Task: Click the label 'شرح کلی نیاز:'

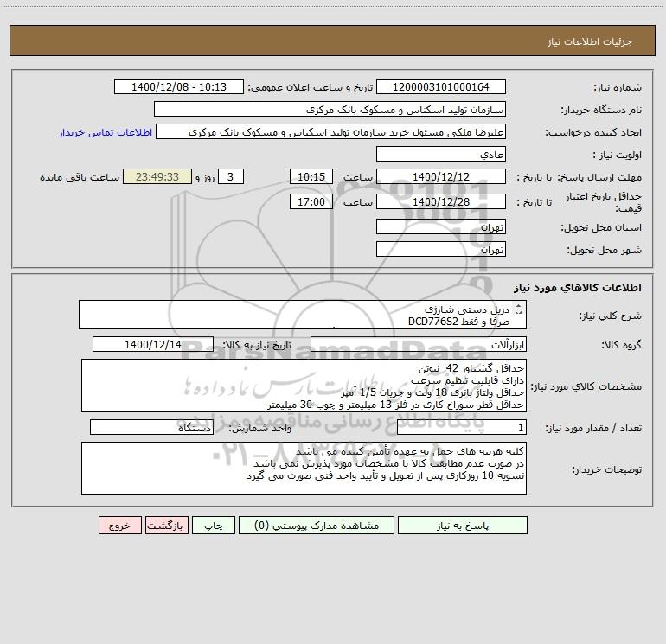Action: point(611,316)
